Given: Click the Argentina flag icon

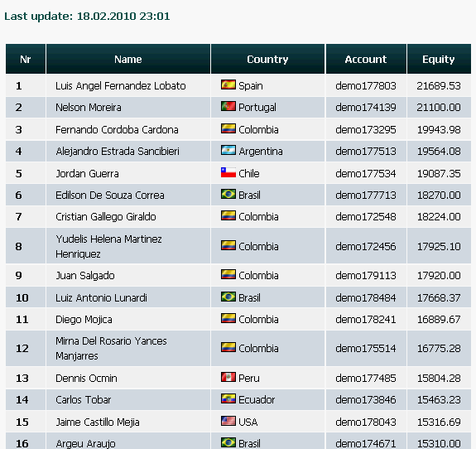Looking at the screenshot, I should coord(228,150).
